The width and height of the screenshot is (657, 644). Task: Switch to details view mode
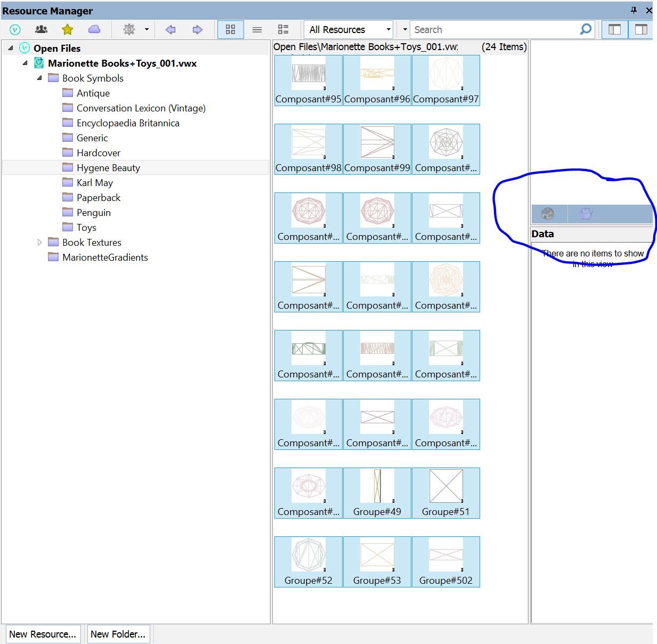283,29
